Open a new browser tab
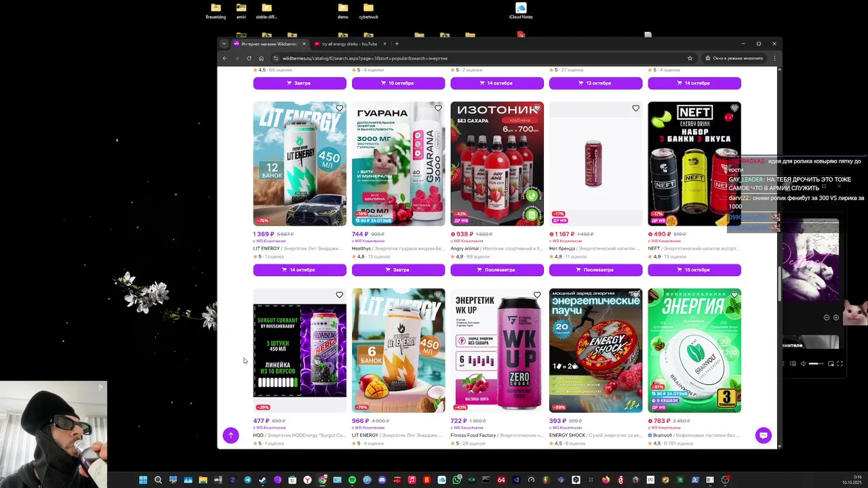This screenshot has width=868, height=488. click(x=397, y=43)
